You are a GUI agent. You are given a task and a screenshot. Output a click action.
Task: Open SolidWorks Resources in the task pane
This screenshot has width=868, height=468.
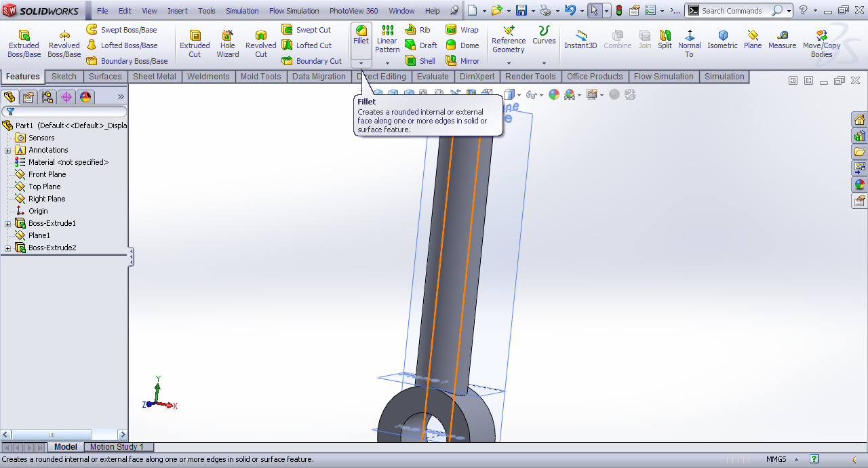(x=859, y=119)
